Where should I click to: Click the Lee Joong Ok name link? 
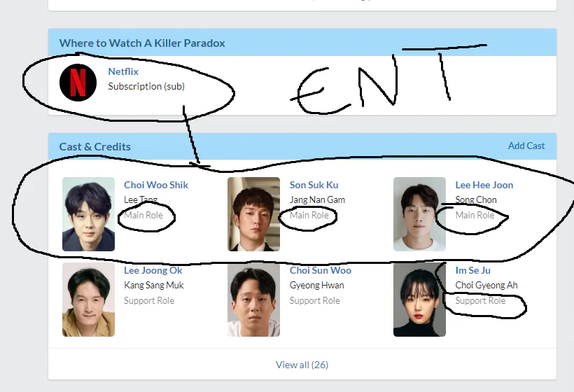pos(153,270)
